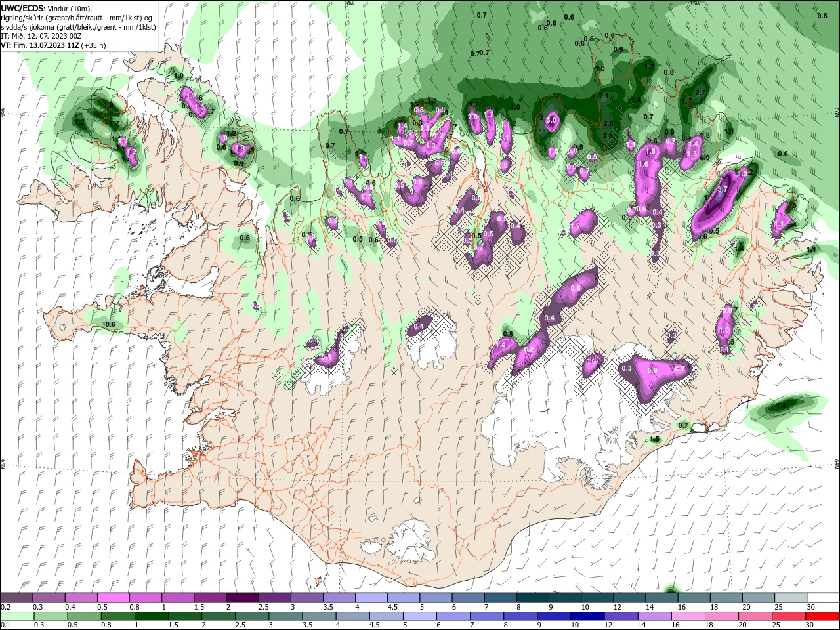Click the 20W longitude label at top edge

click(349, 3)
